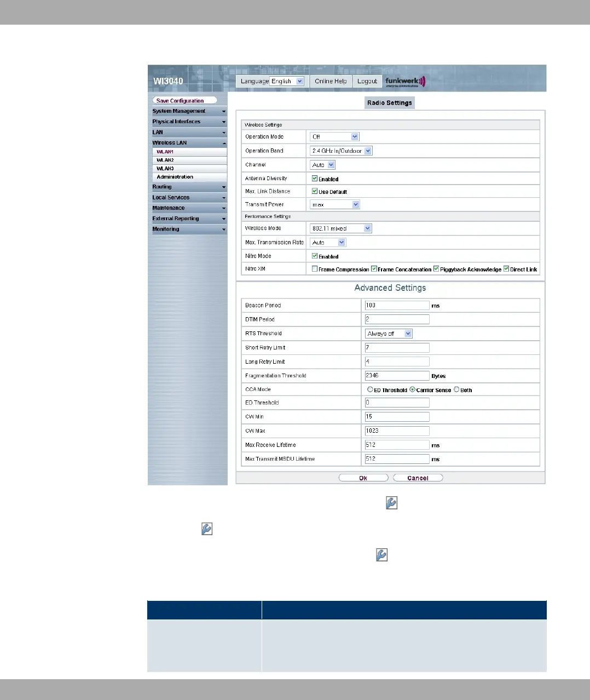Screen dimensions: 590x700
Task: Toggle Frame Concatenation checkbox
Action: click(374, 269)
